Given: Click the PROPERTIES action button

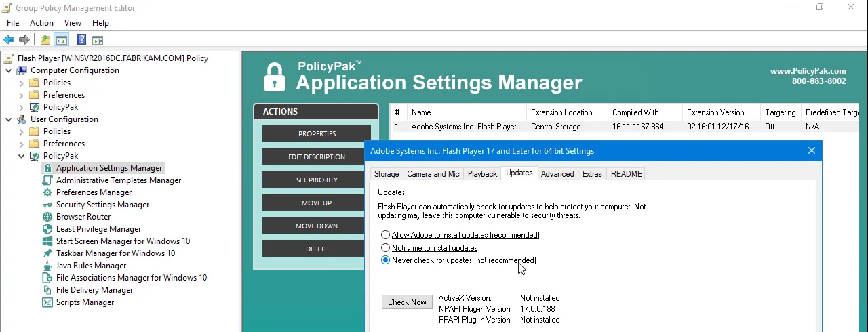Looking at the screenshot, I should point(317,133).
